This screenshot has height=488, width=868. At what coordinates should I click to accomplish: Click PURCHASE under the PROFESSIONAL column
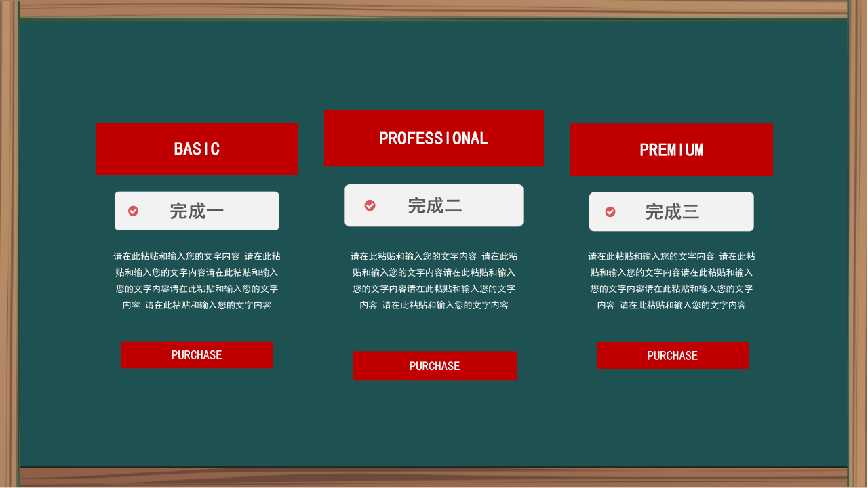pos(435,366)
